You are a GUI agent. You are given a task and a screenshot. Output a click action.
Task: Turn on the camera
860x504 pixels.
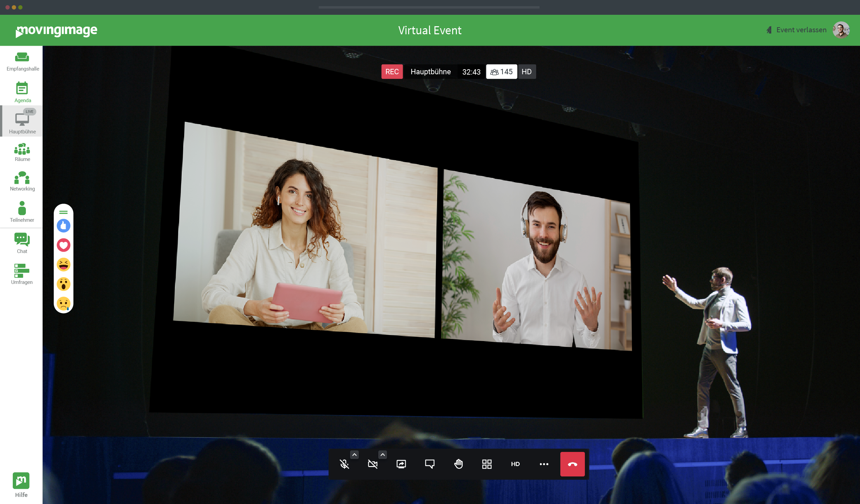pos(373,464)
